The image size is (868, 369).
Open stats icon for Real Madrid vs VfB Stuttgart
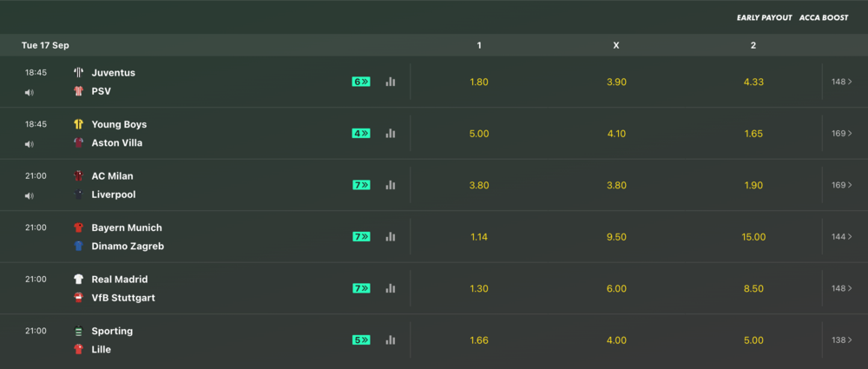[x=391, y=288]
